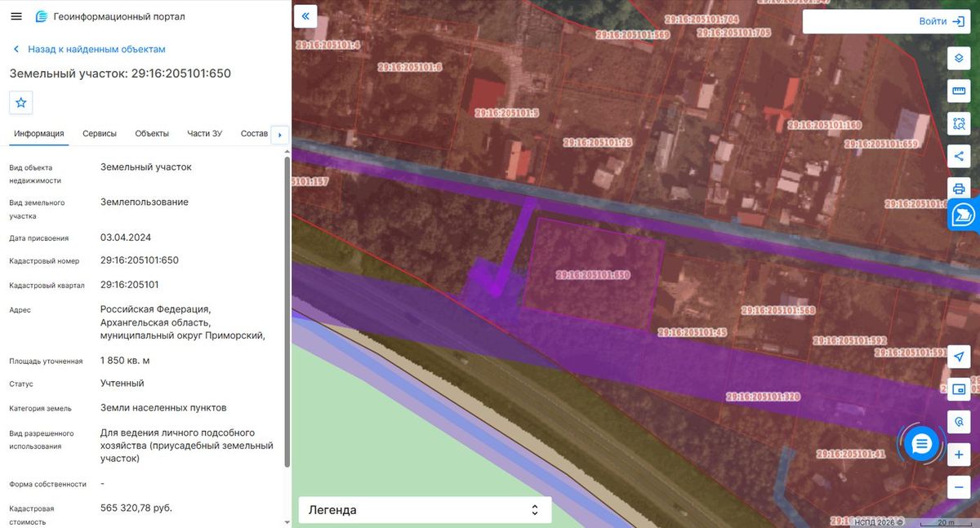
Task: Click the chat message bubble button
Action: coord(922,443)
